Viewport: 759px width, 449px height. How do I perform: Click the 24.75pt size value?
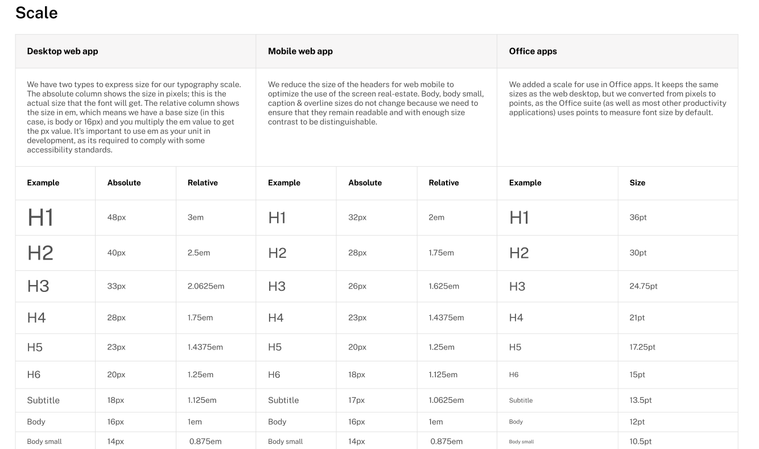[643, 286]
